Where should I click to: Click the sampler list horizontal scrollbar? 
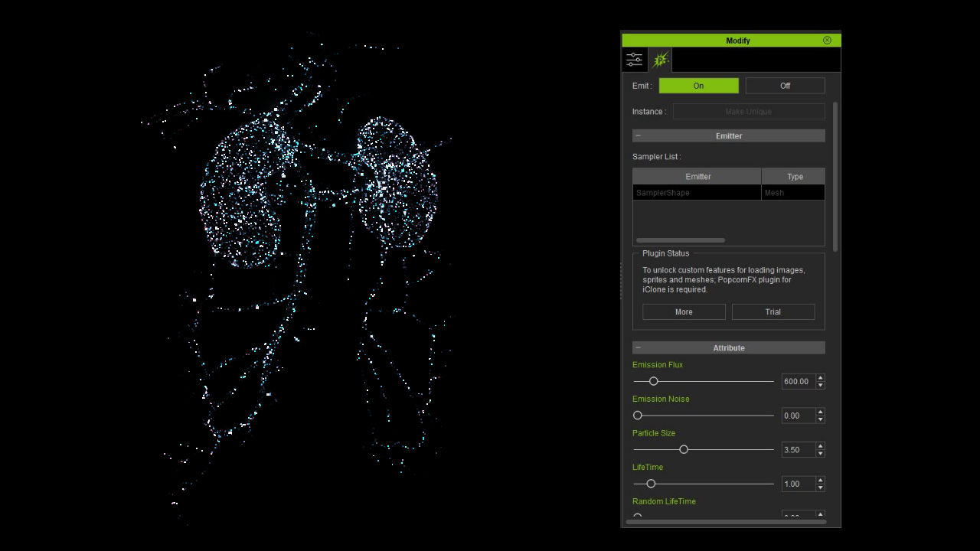pyautogui.click(x=680, y=240)
